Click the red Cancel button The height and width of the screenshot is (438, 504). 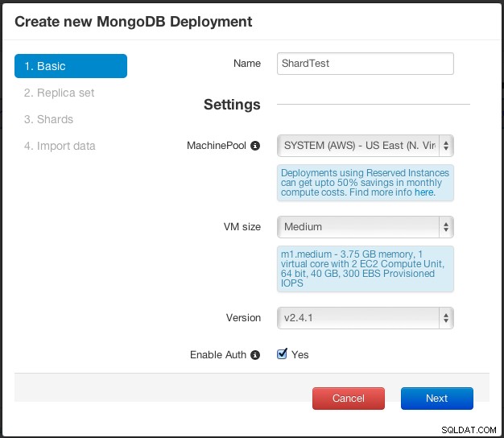tap(349, 399)
